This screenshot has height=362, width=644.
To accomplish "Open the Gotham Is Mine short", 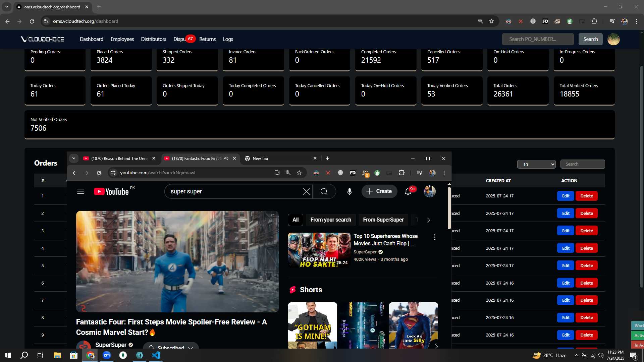I will tap(312, 325).
